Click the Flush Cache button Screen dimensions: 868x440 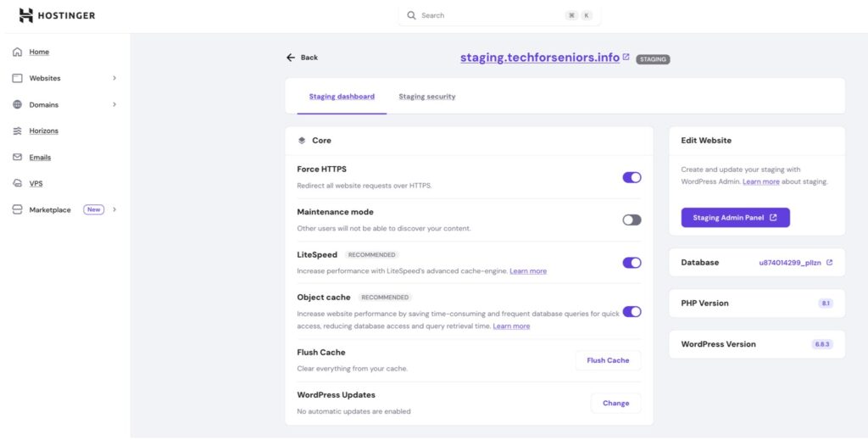(608, 360)
